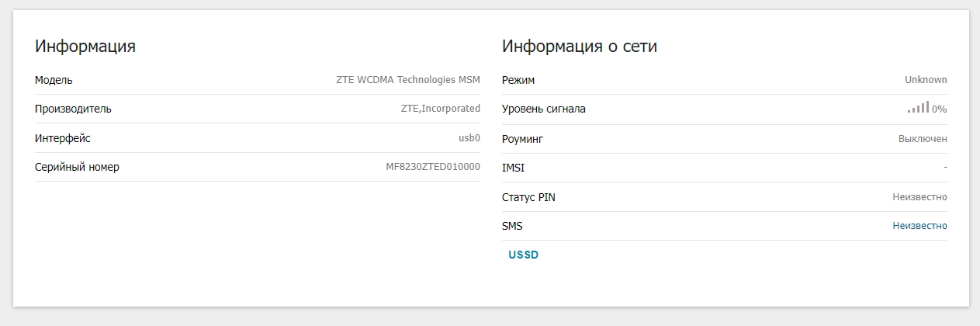Click the 0% signal percentage
Viewport: 980px width, 326px height.
(940, 109)
